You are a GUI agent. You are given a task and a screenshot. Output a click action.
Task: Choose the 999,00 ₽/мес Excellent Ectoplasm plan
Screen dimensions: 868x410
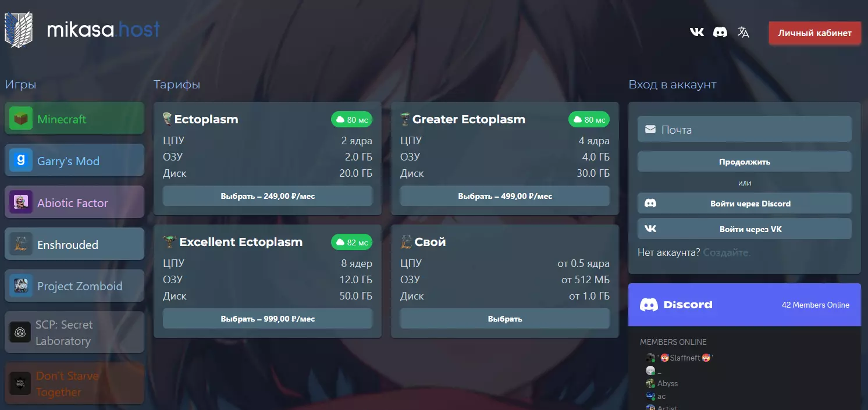[x=268, y=319]
